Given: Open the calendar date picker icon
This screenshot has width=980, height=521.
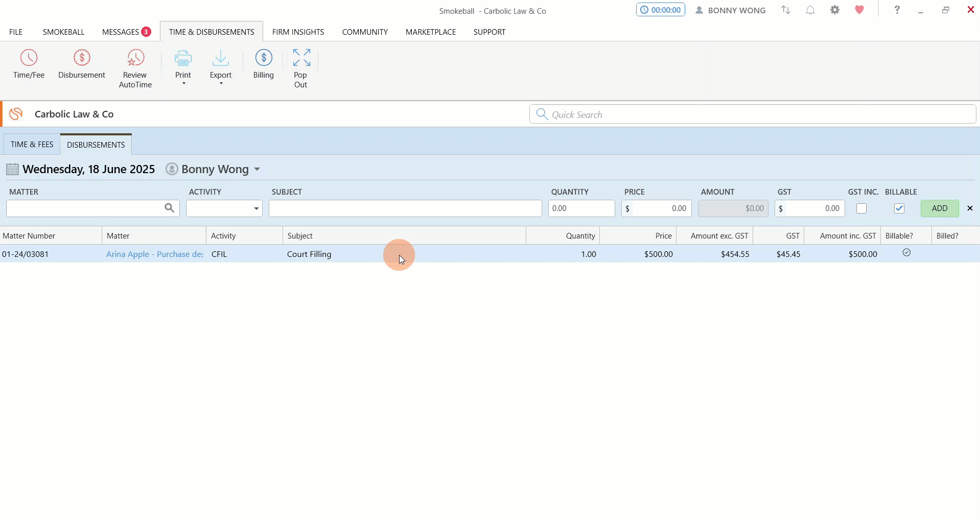Looking at the screenshot, I should [12, 169].
